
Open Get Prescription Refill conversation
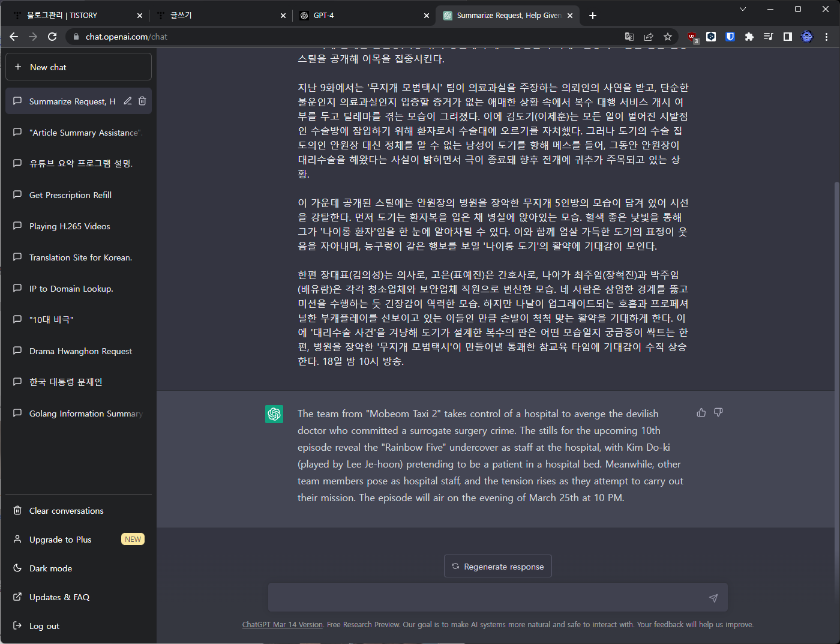click(79, 195)
